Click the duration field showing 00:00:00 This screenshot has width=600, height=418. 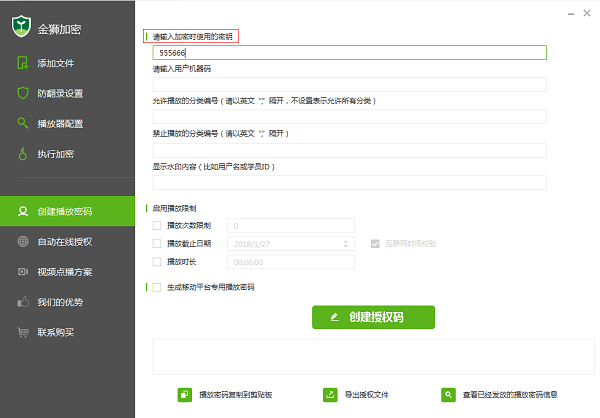(291, 262)
